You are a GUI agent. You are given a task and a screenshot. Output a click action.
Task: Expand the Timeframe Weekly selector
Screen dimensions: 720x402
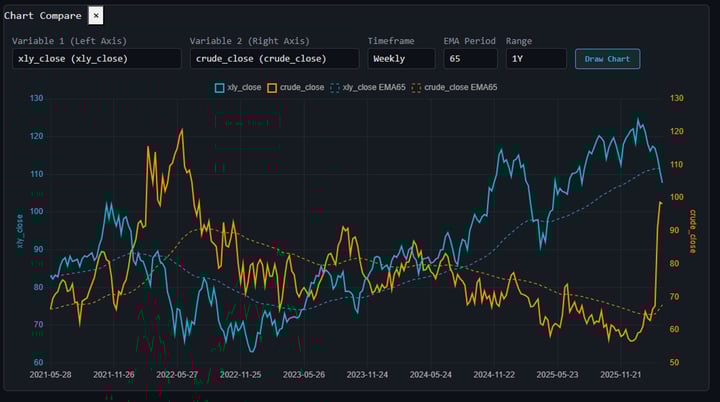tap(401, 59)
